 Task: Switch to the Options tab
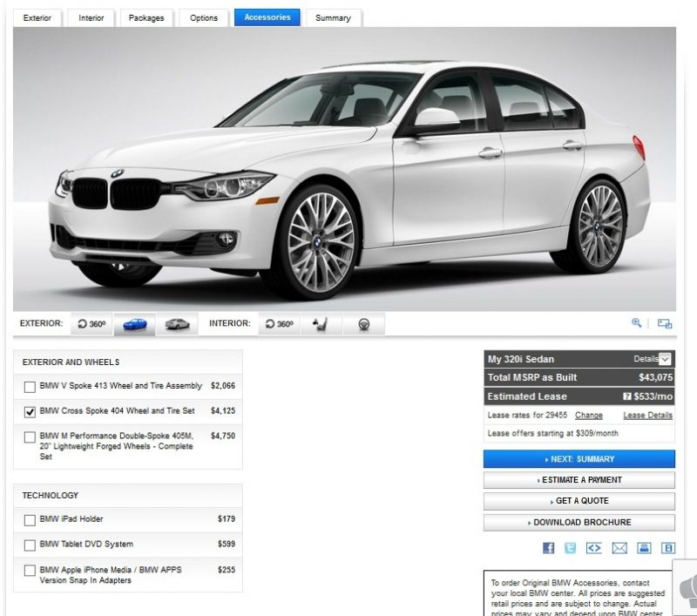click(204, 18)
